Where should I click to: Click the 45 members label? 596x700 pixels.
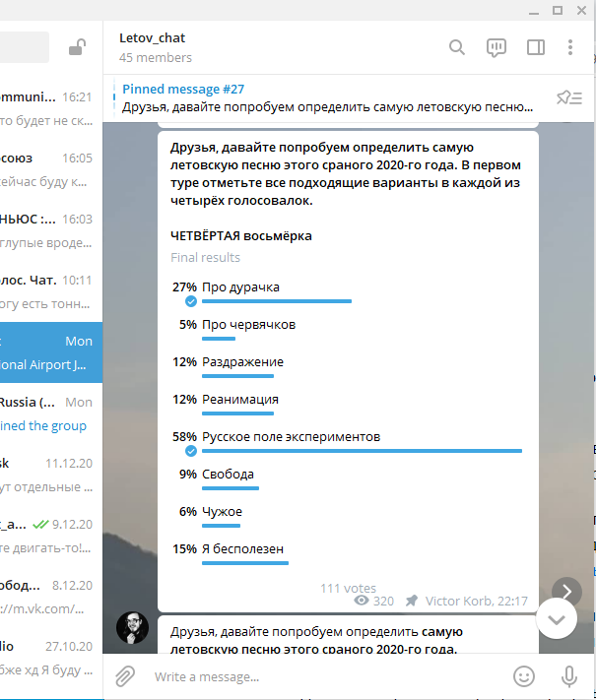coord(155,57)
